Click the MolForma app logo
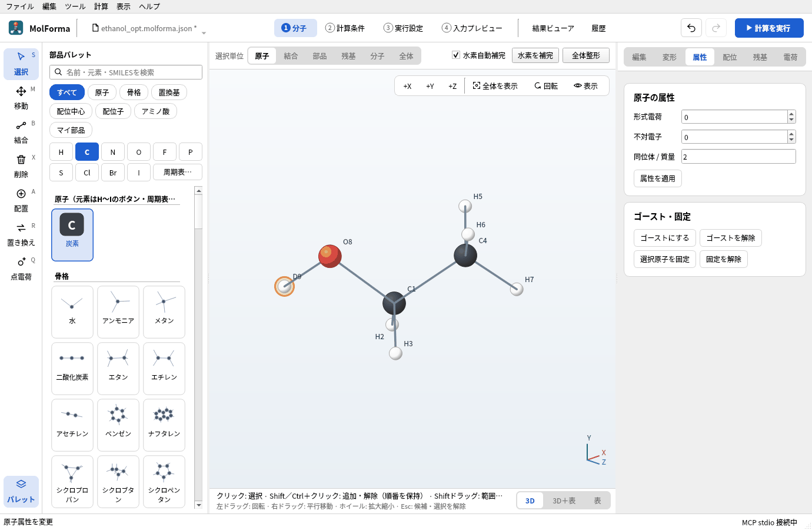This screenshot has height=530, width=812. (16, 28)
